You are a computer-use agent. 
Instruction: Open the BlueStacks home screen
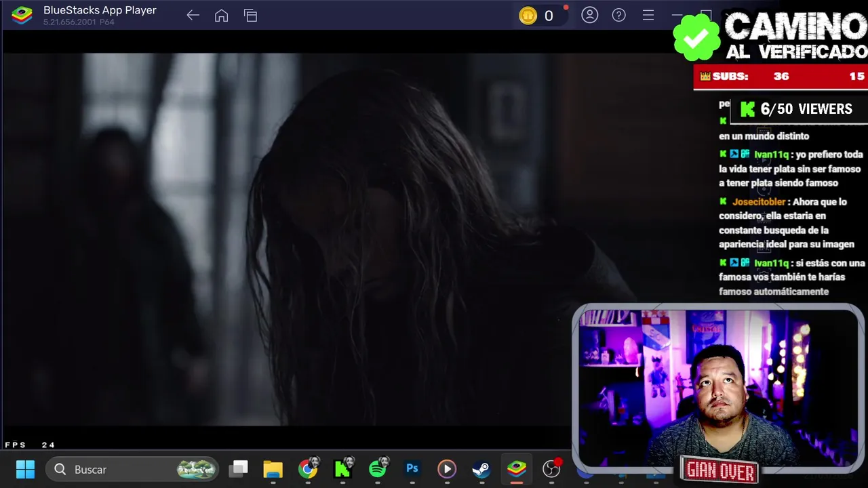tap(221, 16)
